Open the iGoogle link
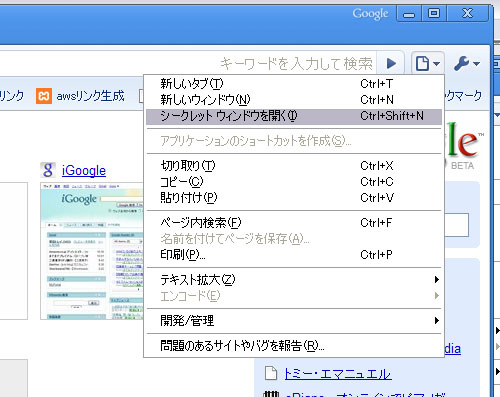500x397 pixels. click(x=84, y=171)
